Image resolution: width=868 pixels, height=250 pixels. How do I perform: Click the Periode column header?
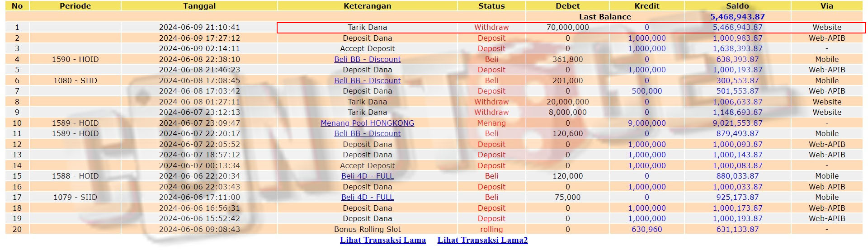pyautogui.click(x=75, y=6)
